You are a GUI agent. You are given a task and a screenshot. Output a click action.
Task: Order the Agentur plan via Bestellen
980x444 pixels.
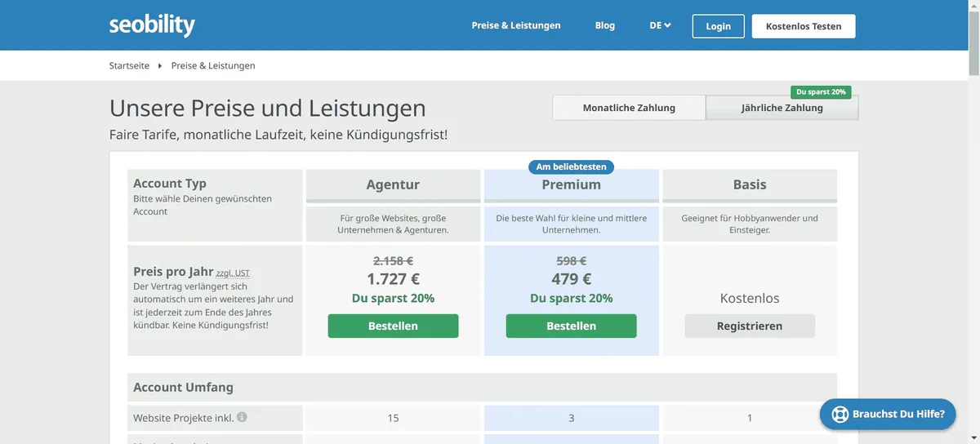point(393,326)
